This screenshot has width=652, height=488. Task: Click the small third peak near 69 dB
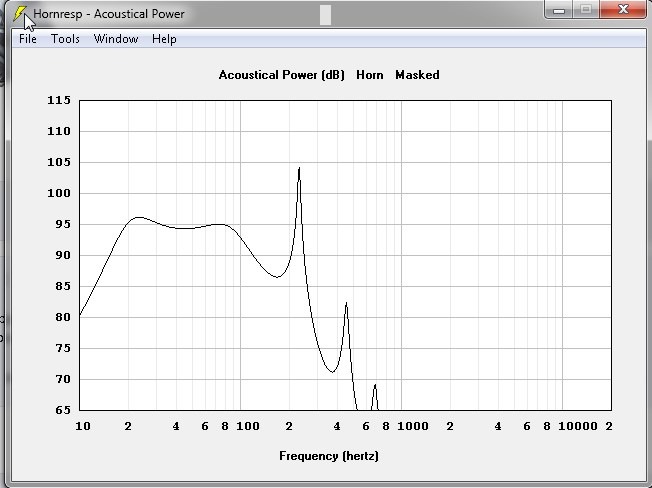tap(375, 386)
